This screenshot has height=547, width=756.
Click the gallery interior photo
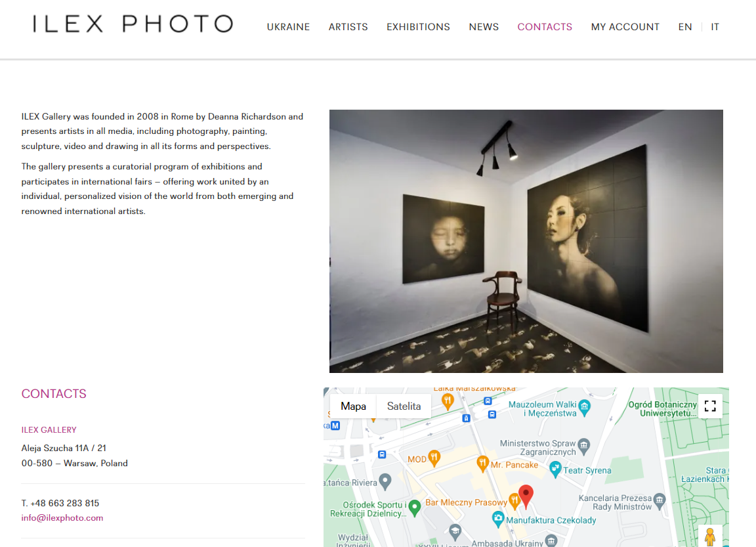point(526,241)
